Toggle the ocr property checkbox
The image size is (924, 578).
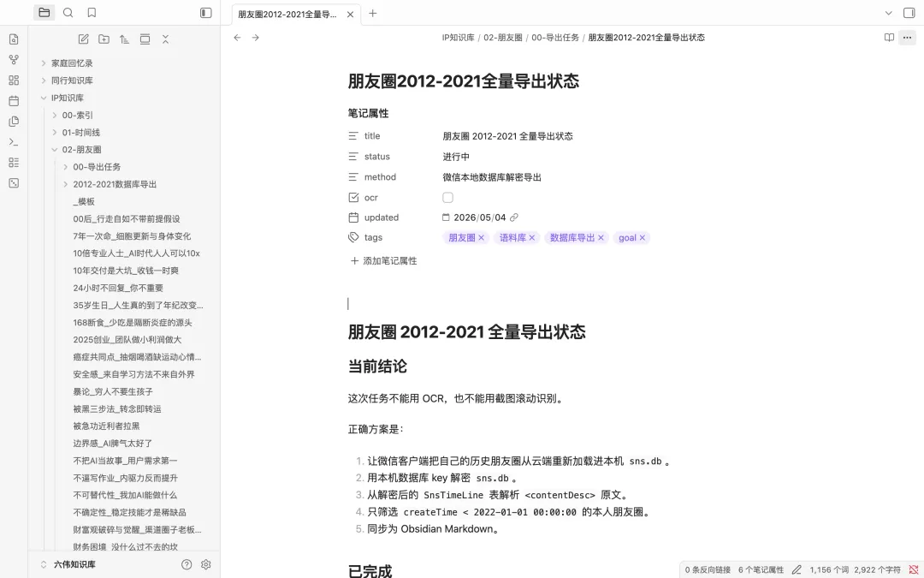point(447,198)
